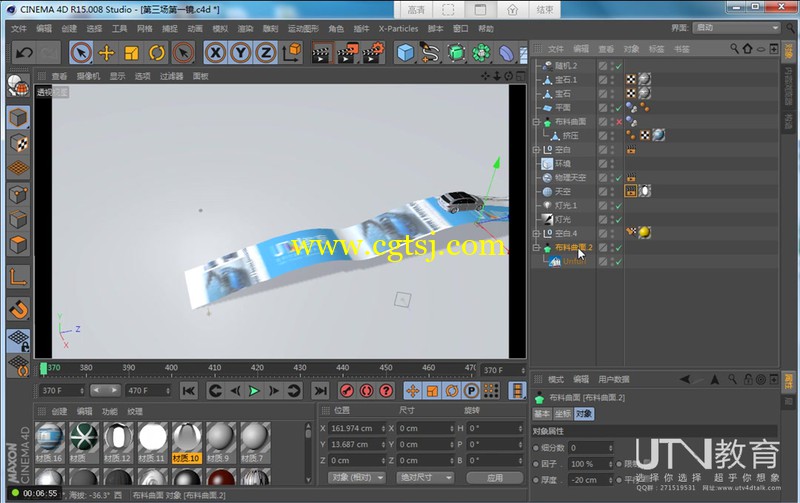Switch to the 坐标 attribute tab
Image resolution: width=800 pixels, height=503 pixels.
(x=563, y=414)
